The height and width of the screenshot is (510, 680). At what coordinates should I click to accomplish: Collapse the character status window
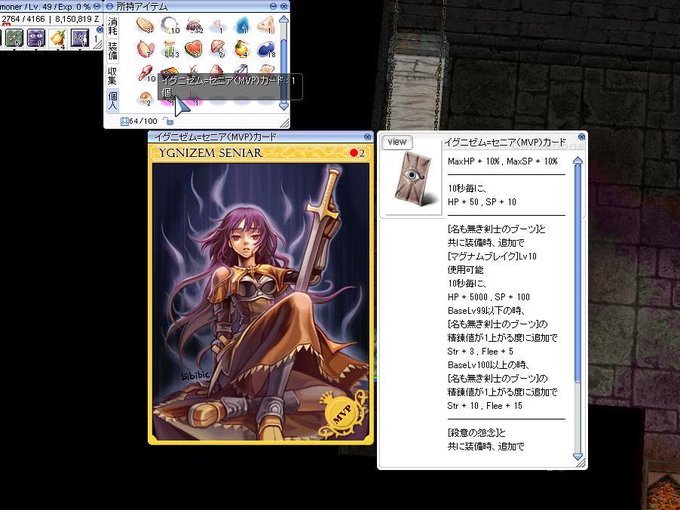coord(97,6)
